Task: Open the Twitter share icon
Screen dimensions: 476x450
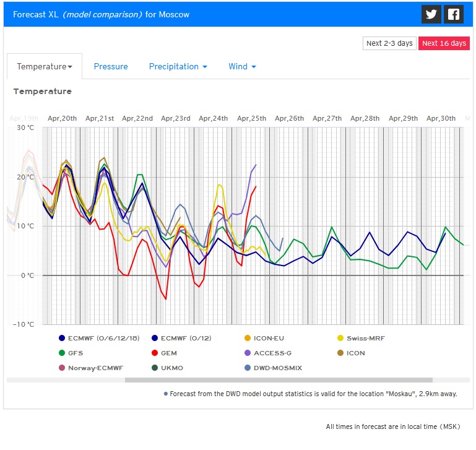Action: coord(431,14)
